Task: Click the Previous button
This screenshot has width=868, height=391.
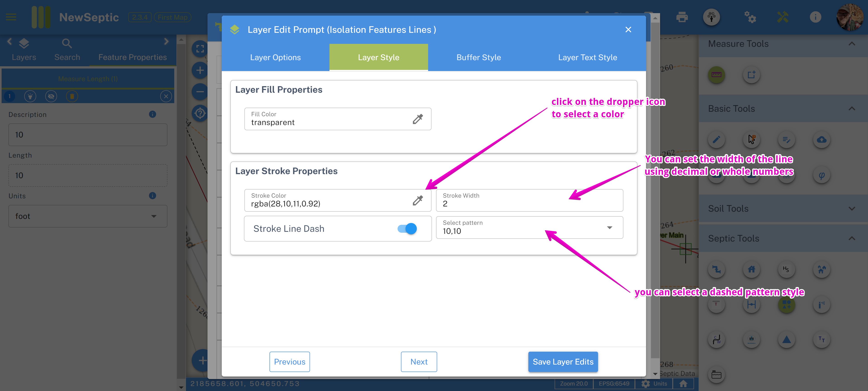Action: tap(289, 362)
